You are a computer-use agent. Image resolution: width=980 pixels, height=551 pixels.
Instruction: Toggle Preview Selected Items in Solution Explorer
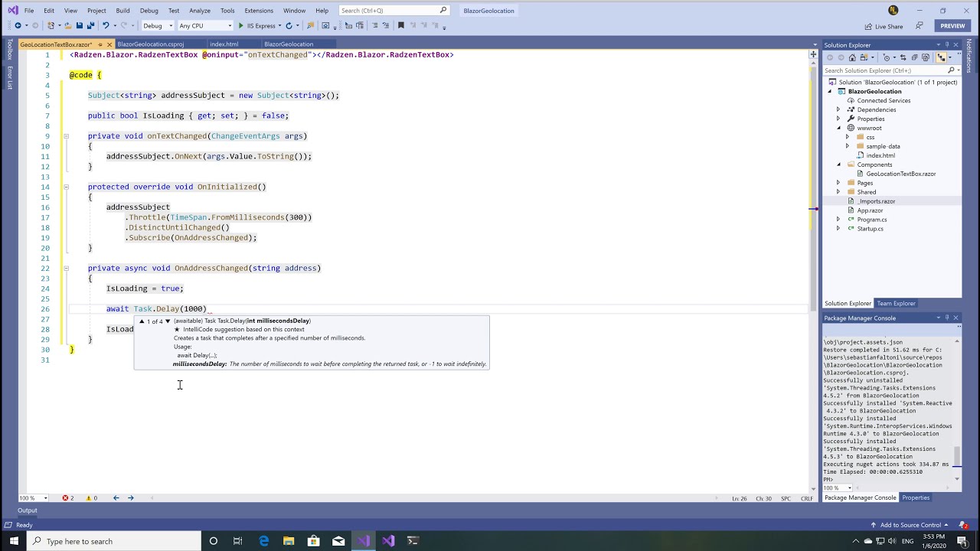tap(941, 57)
